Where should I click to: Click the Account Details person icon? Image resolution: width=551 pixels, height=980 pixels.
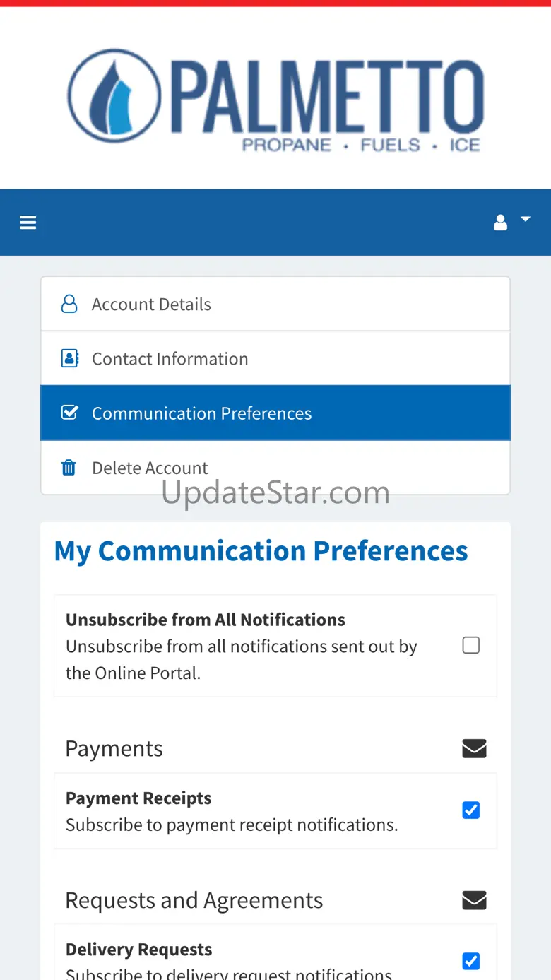(69, 304)
